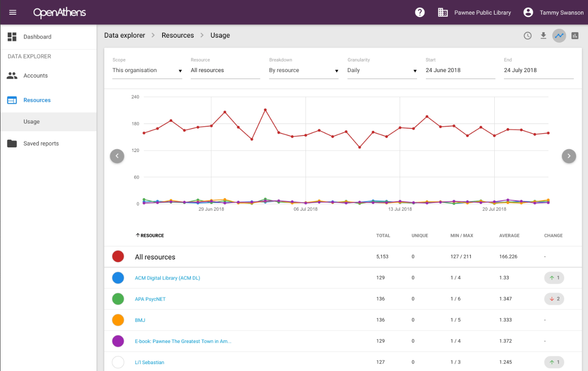Open Saved reports in the sidebar
The image size is (588, 371).
[41, 144]
